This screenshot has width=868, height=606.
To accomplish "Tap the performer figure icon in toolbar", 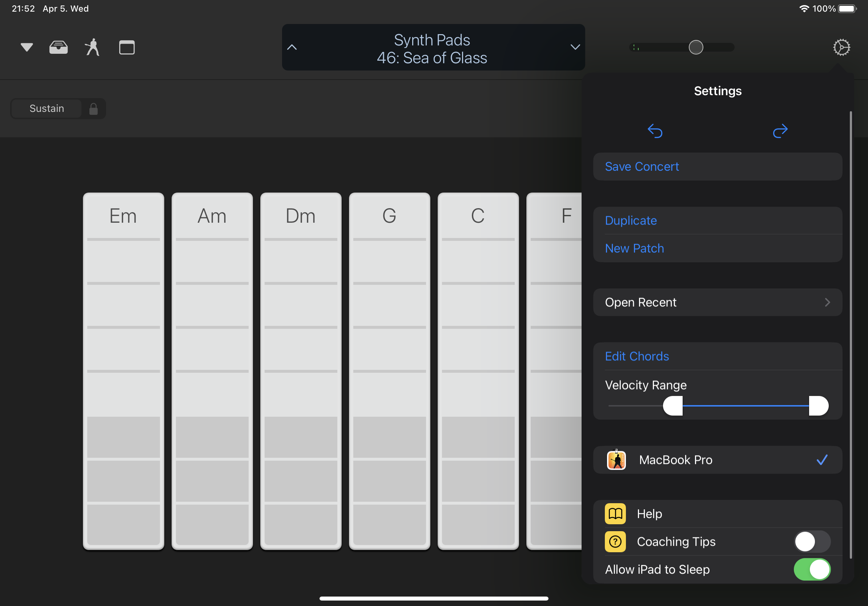I will pos(92,48).
